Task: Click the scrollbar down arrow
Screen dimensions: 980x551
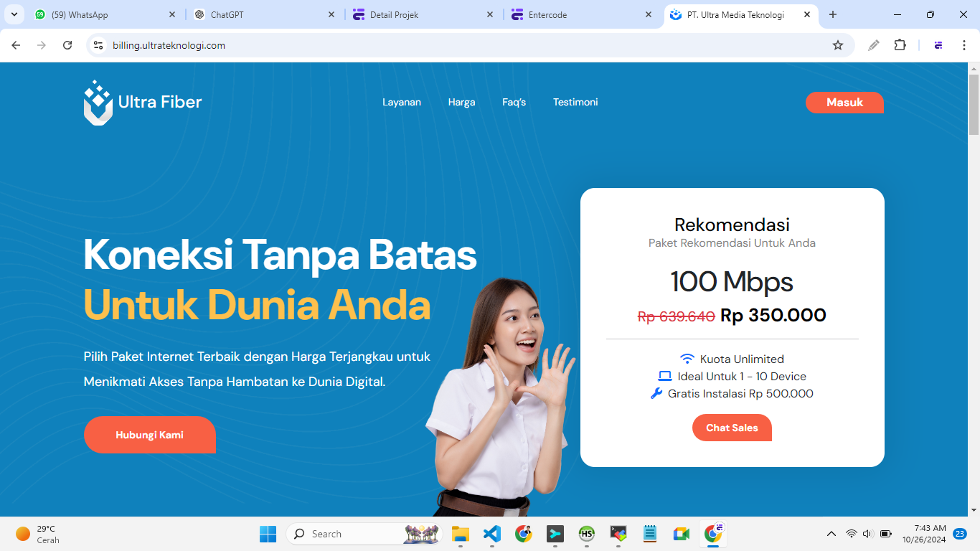Action: pyautogui.click(x=974, y=510)
